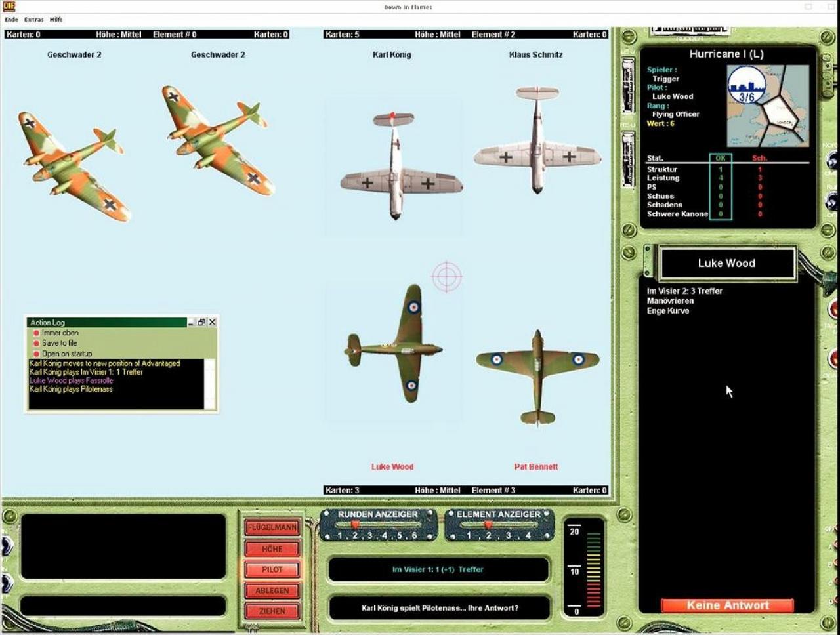Screen dimensions: 840x635
Task: Select Klaus Schmitz's white fighter plane
Action: (x=537, y=140)
